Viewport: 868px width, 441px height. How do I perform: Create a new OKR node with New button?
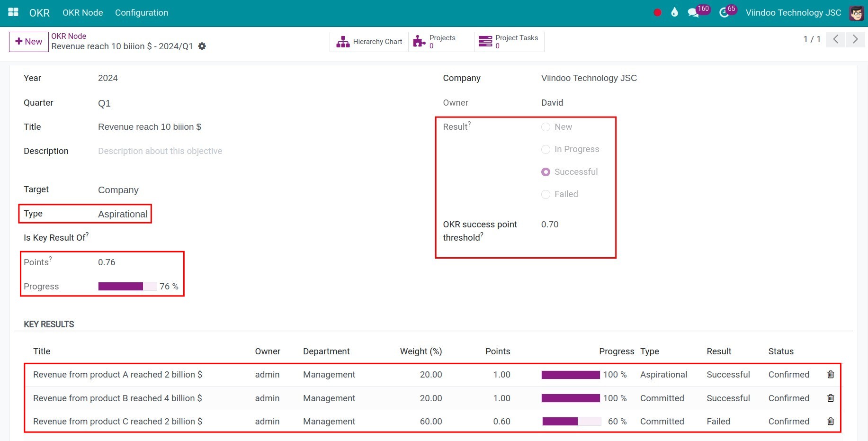tap(28, 42)
